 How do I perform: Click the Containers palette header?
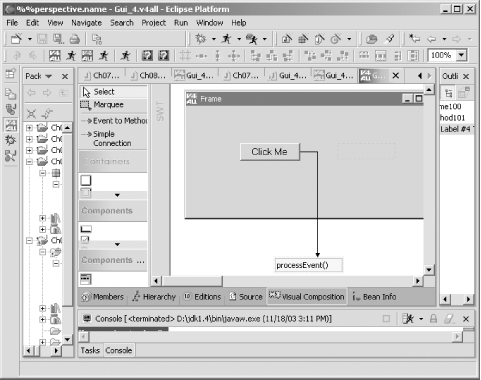pos(113,161)
